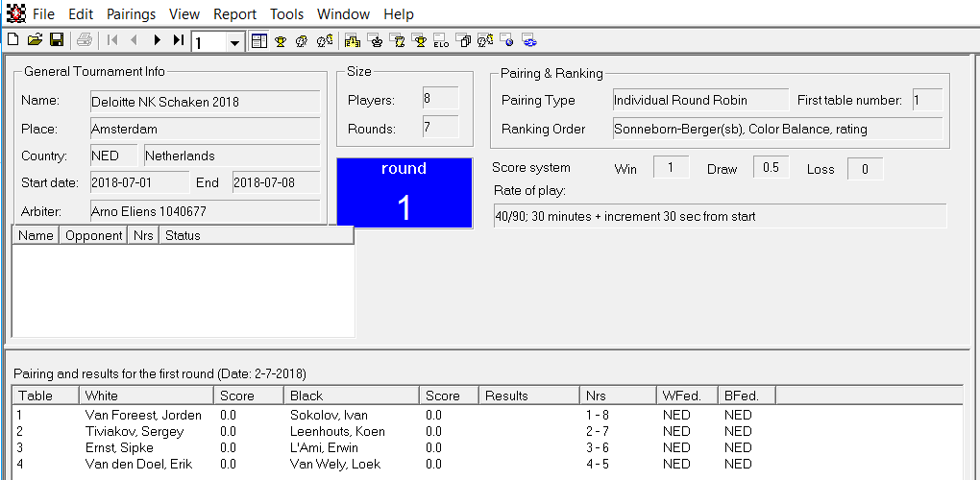Open the Tools menu
980x480 pixels.
point(286,14)
